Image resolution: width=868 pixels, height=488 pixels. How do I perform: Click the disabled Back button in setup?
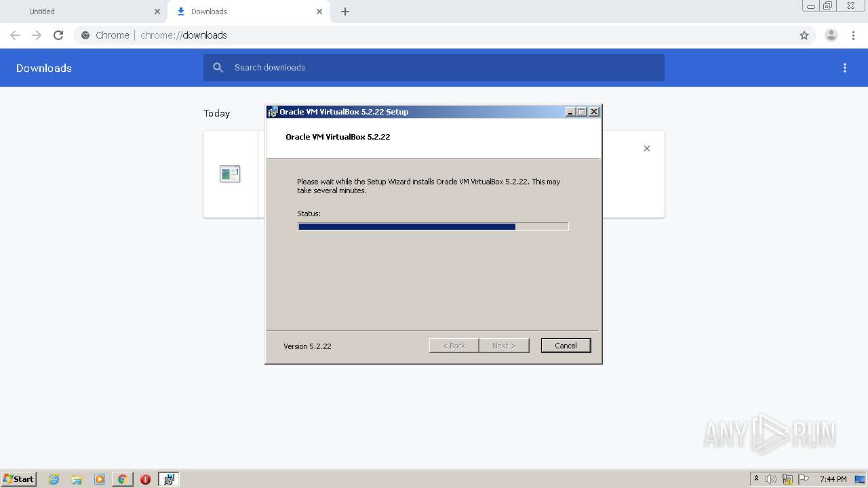coord(454,346)
